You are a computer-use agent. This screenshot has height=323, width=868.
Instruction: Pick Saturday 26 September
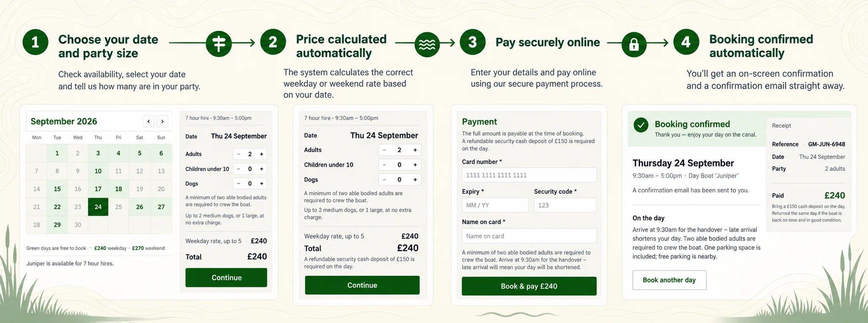[140, 207]
